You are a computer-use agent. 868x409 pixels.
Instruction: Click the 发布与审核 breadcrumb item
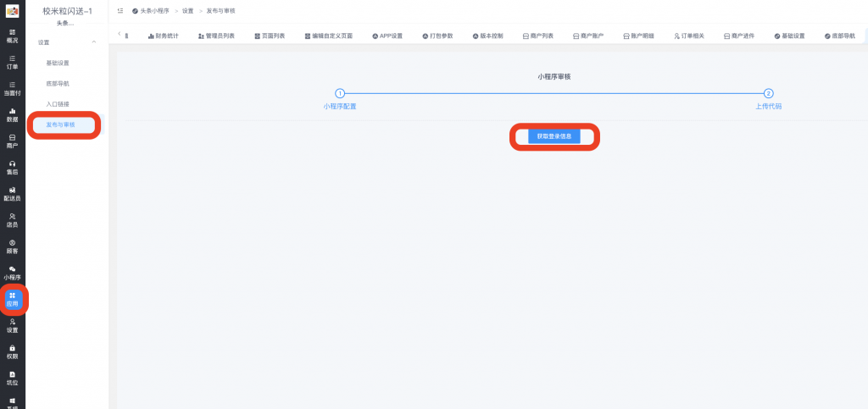(220, 11)
